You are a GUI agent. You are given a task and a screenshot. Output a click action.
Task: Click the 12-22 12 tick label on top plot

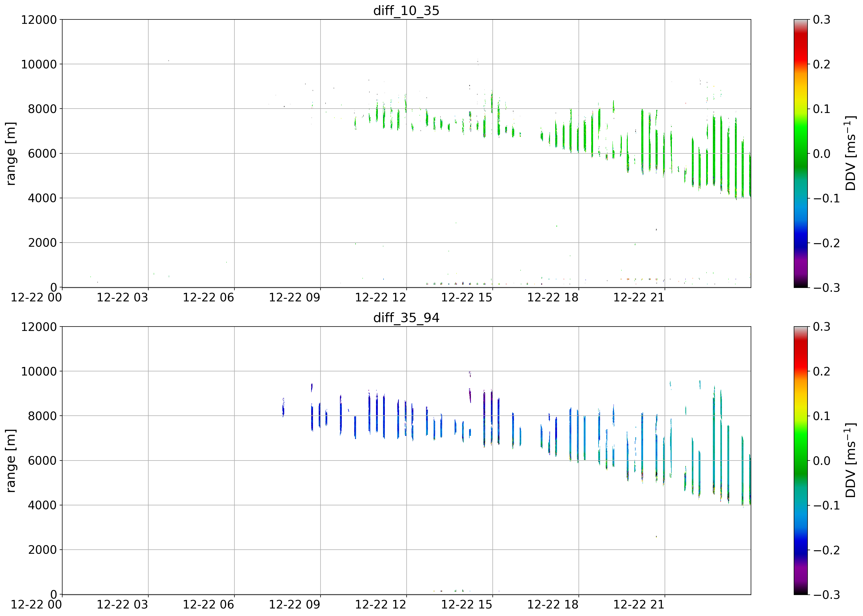[x=381, y=298]
